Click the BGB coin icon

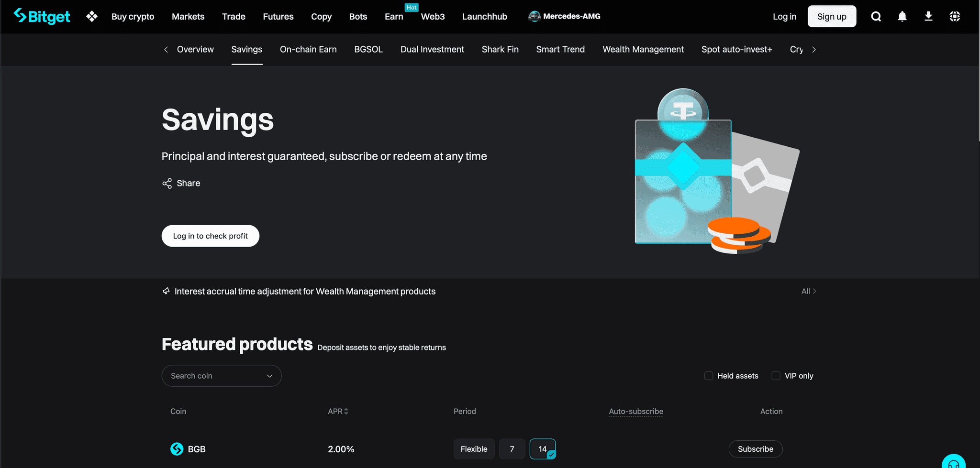[x=177, y=449]
